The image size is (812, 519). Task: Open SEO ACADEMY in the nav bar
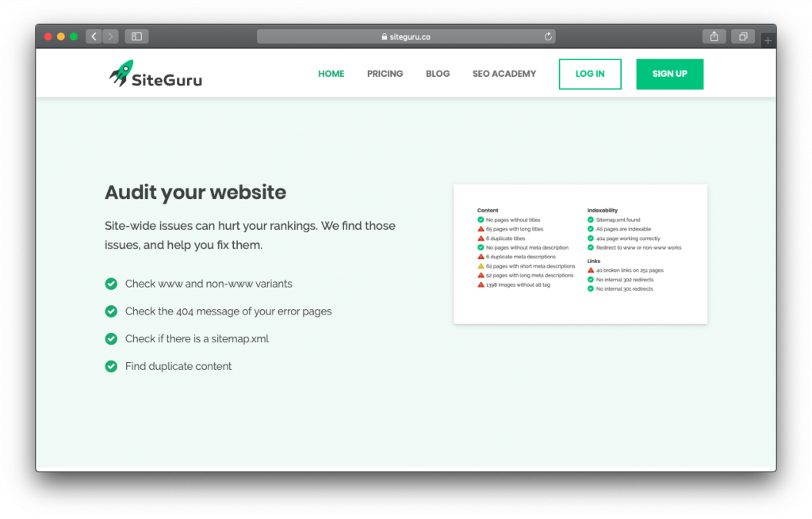point(504,74)
